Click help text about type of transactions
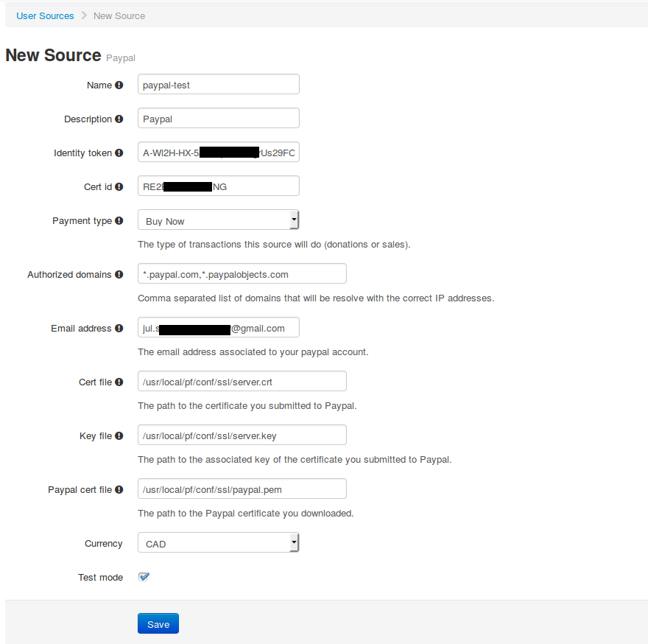This screenshot has width=648, height=644. [274, 245]
